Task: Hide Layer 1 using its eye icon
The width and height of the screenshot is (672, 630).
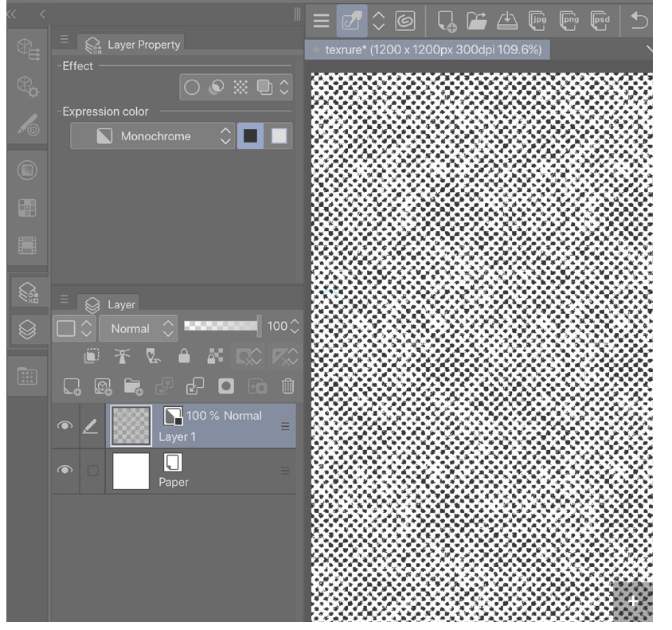Action: [64, 425]
